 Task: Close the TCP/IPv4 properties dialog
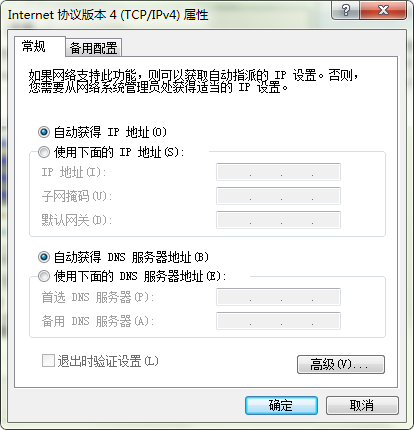(x=383, y=10)
